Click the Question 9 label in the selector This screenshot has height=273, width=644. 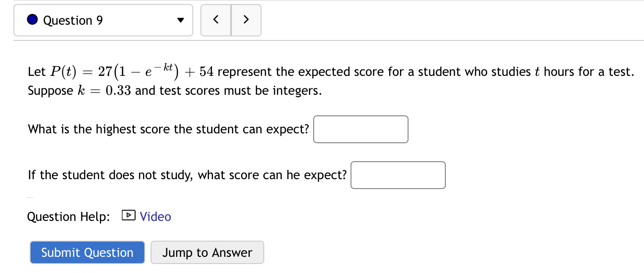click(x=73, y=20)
